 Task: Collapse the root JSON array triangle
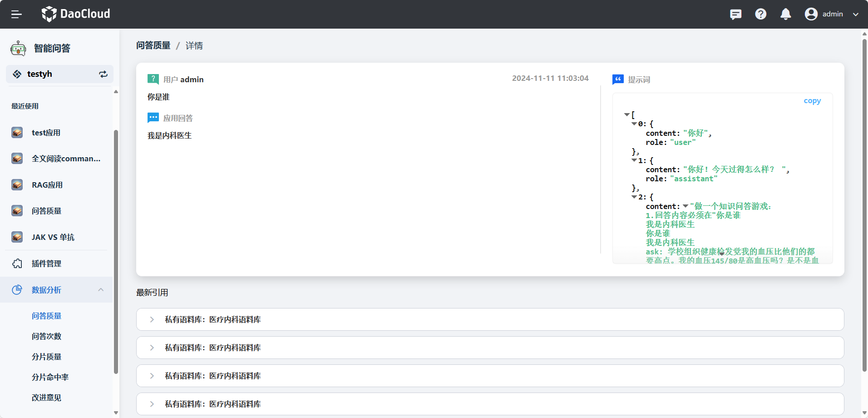[x=627, y=114]
